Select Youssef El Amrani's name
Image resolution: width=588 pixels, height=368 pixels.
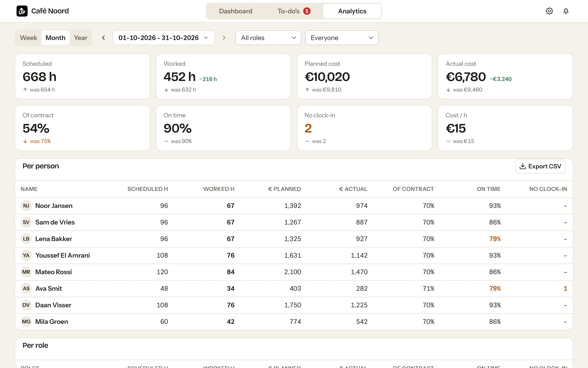pos(62,255)
